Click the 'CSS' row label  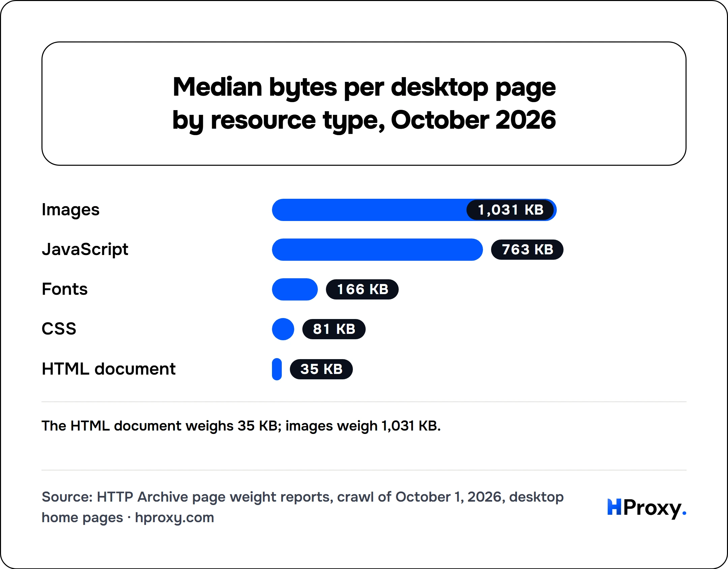point(59,329)
